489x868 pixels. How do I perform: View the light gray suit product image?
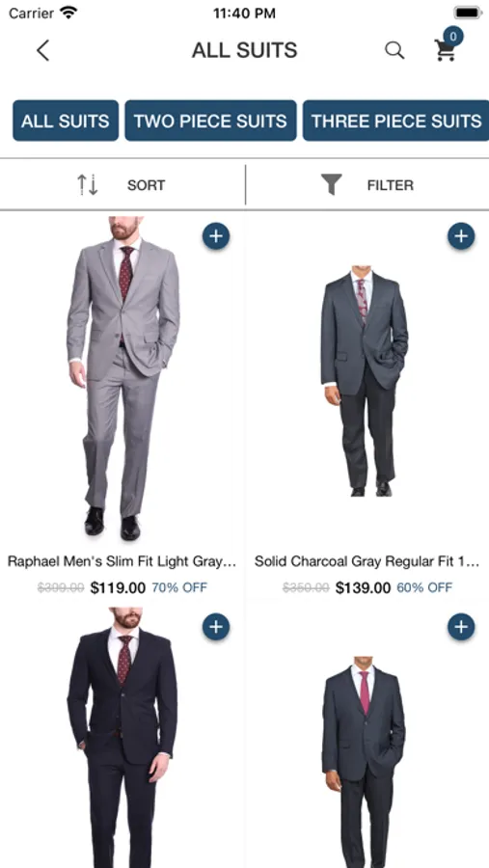122,379
